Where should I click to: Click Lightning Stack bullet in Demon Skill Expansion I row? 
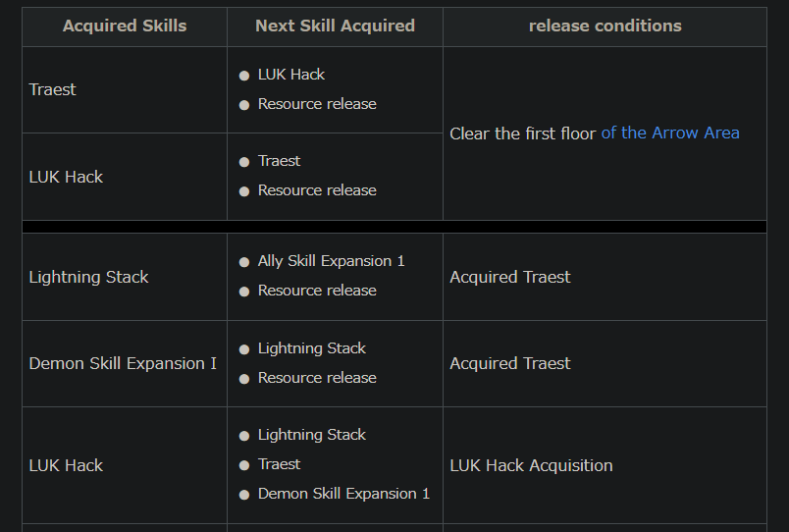point(311,348)
